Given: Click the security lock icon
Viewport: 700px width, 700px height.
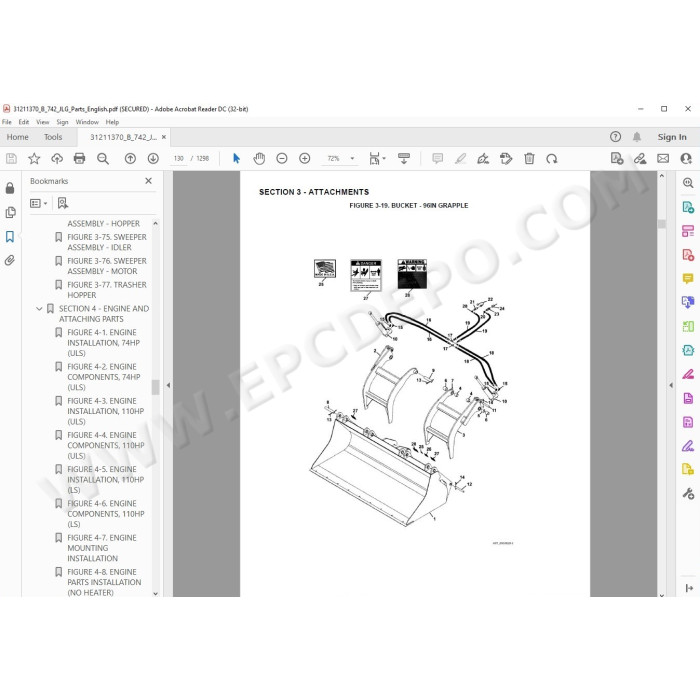Looking at the screenshot, I should click(10, 188).
